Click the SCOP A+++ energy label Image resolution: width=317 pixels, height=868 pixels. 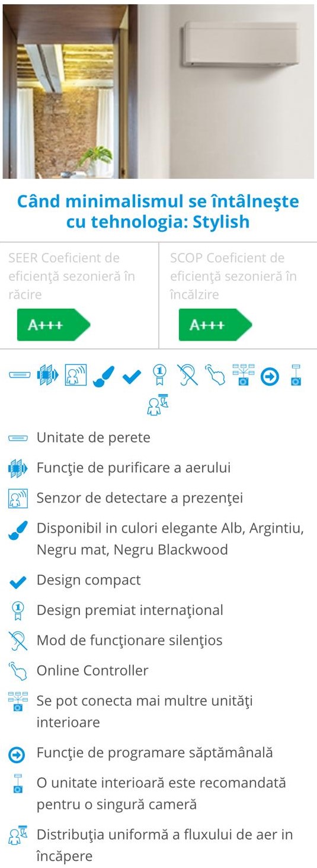pos(215,325)
